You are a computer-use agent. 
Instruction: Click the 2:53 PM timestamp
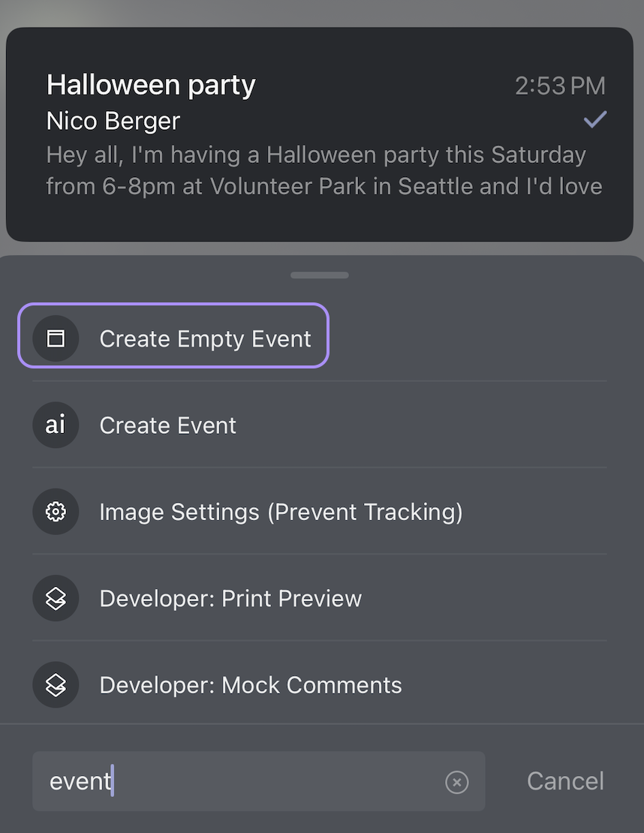pos(560,86)
